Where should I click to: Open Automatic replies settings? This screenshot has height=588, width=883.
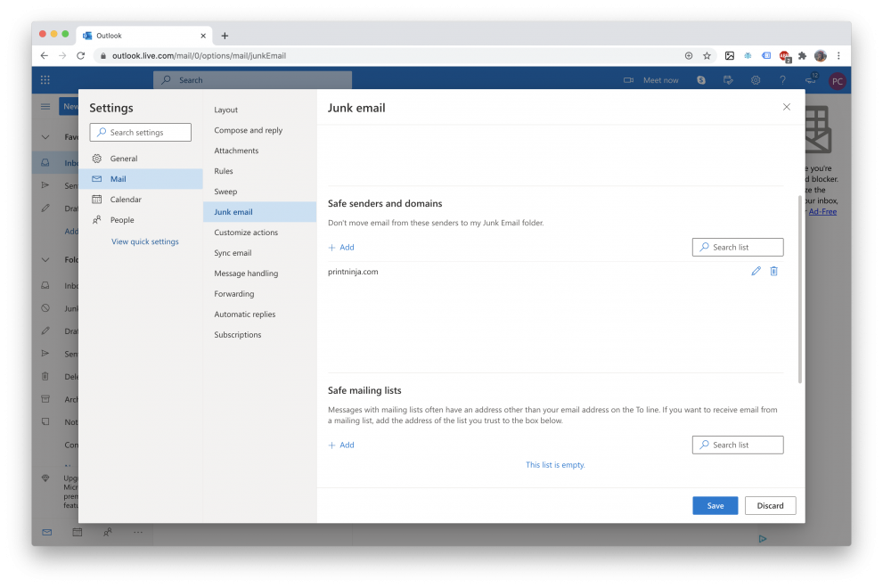[x=259, y=314]
